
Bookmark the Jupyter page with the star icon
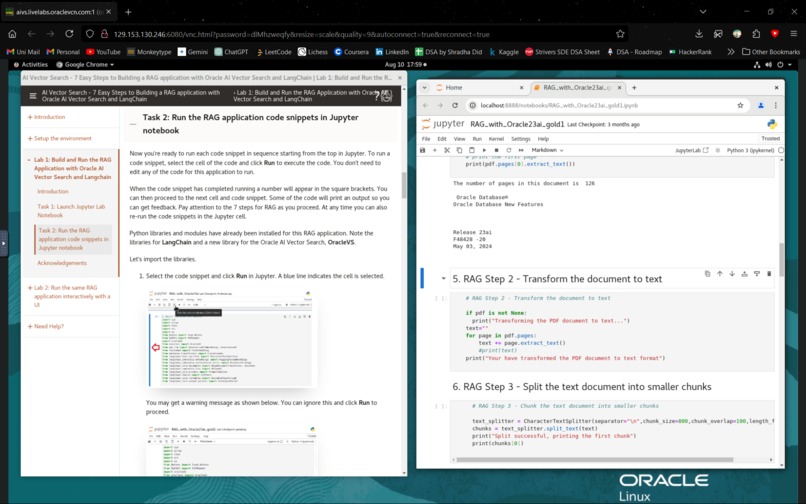coord(740,105)
